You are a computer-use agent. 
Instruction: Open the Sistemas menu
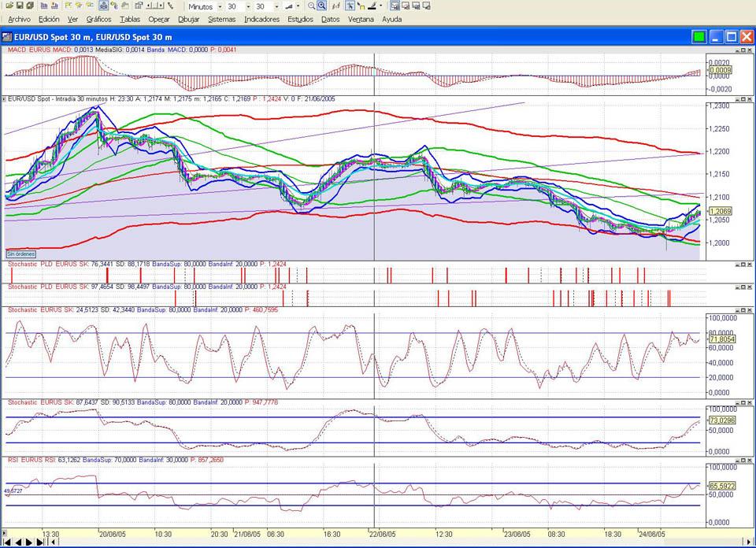click(221, 19)
